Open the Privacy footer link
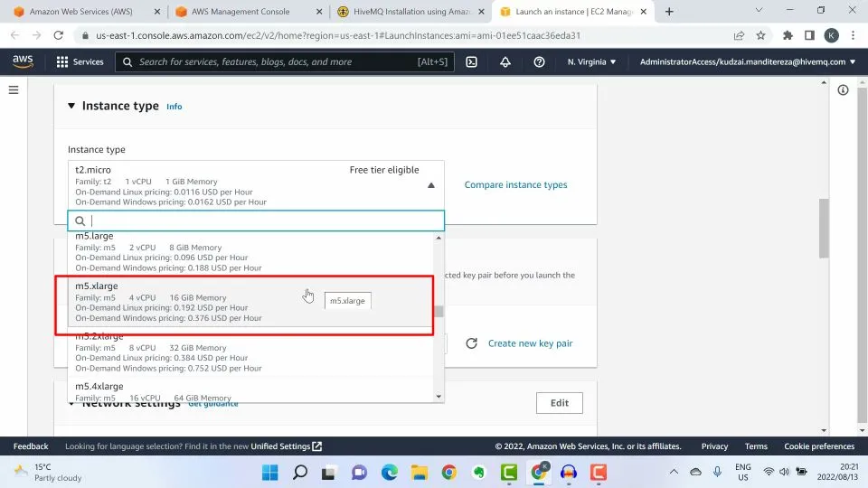 714,446
